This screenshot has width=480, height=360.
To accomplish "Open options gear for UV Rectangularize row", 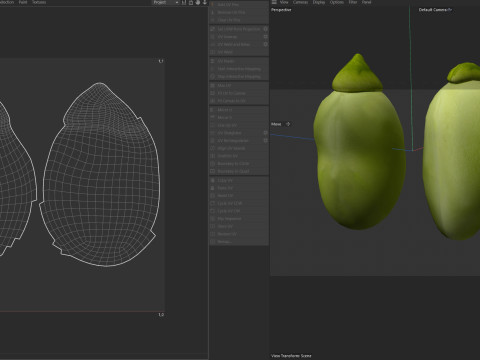I will [x=266, y=141].
